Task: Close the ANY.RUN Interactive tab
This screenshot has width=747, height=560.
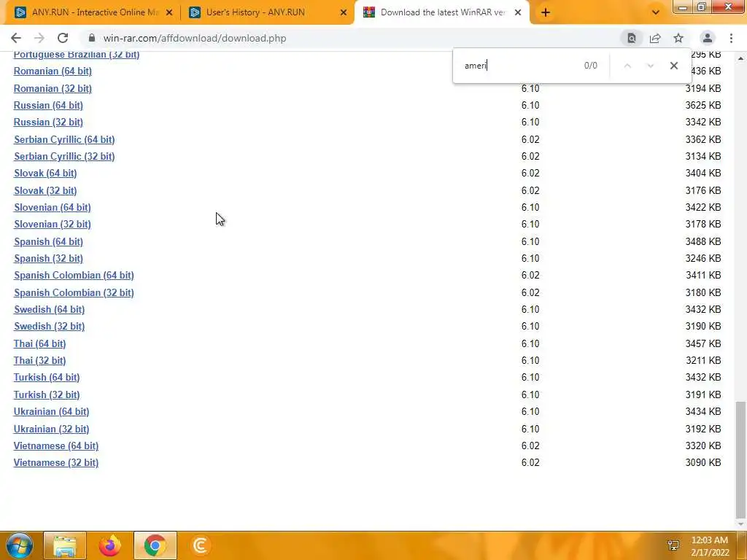Action: tap(169, 12)
